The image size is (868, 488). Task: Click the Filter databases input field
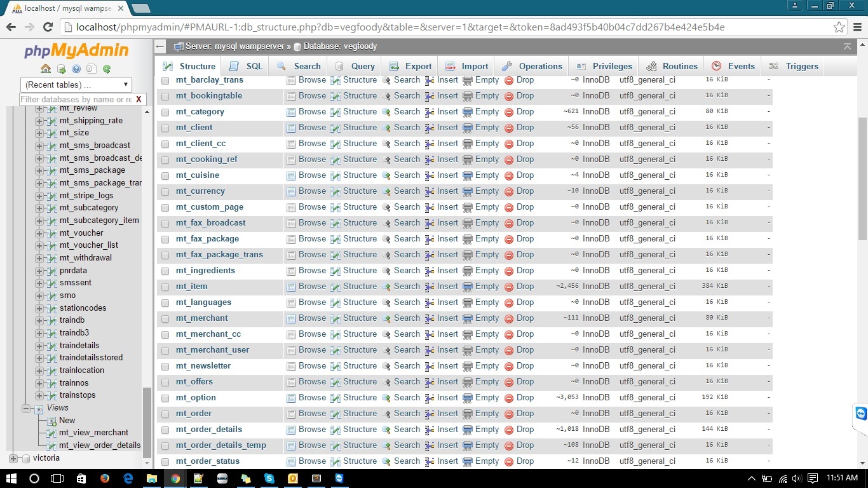[76, 99]
